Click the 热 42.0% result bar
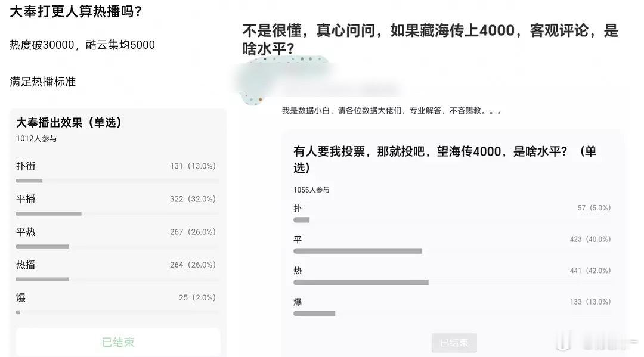 click(x=361, y=283)
